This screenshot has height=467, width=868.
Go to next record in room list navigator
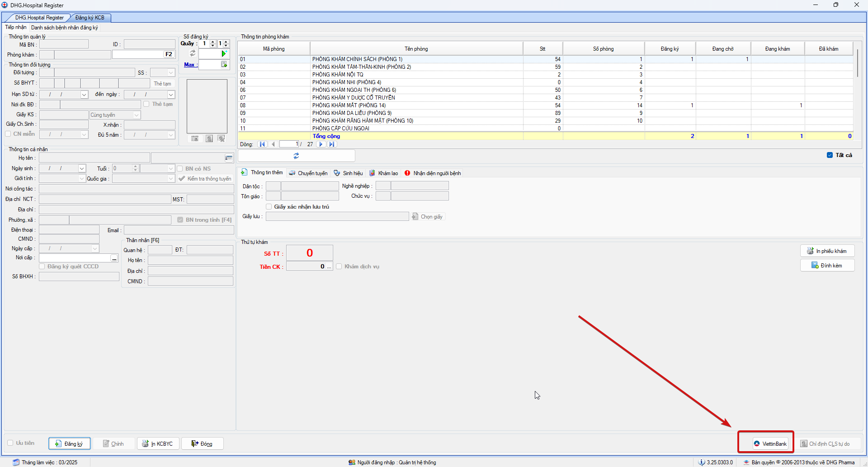click(x=321, y=144)
